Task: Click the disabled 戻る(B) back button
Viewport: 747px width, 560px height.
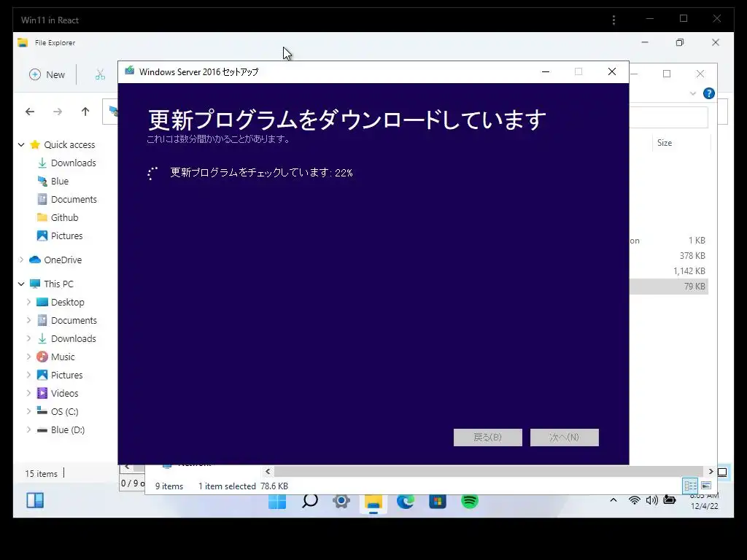Action: point(488,437)
